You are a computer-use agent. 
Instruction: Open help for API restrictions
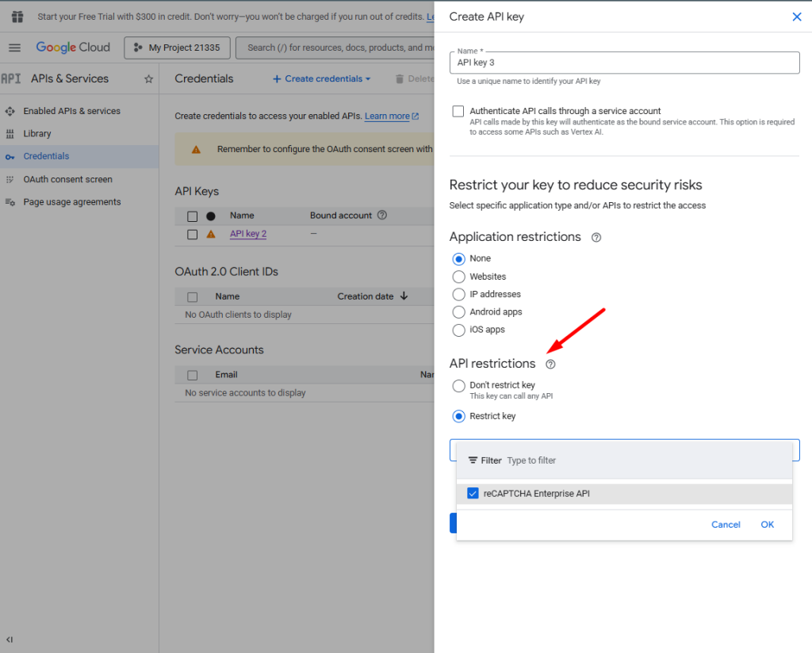click(x=550, y=365)
